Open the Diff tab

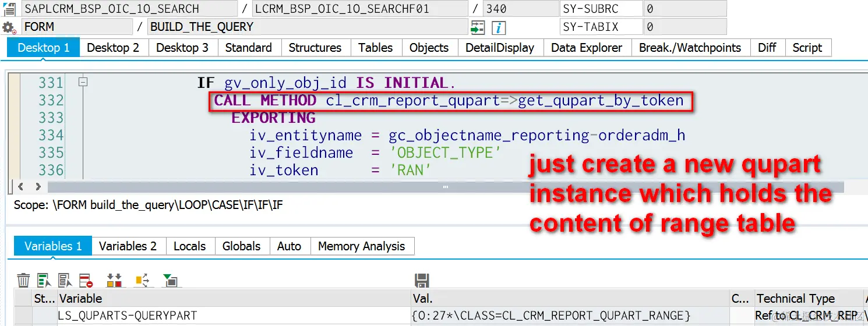767,48
